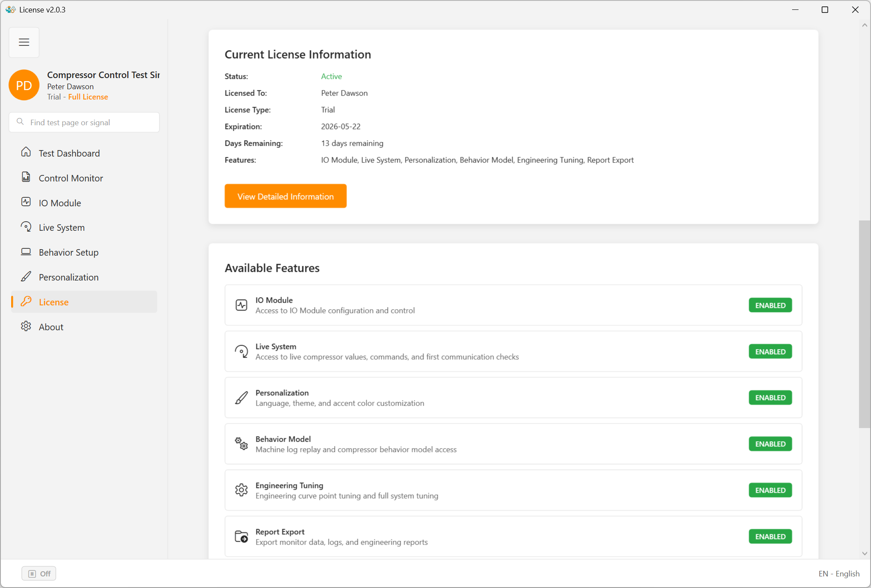This screenshot has height=588, width=871.
Task: Minimize the License window
Action: [x=795, y=9]
